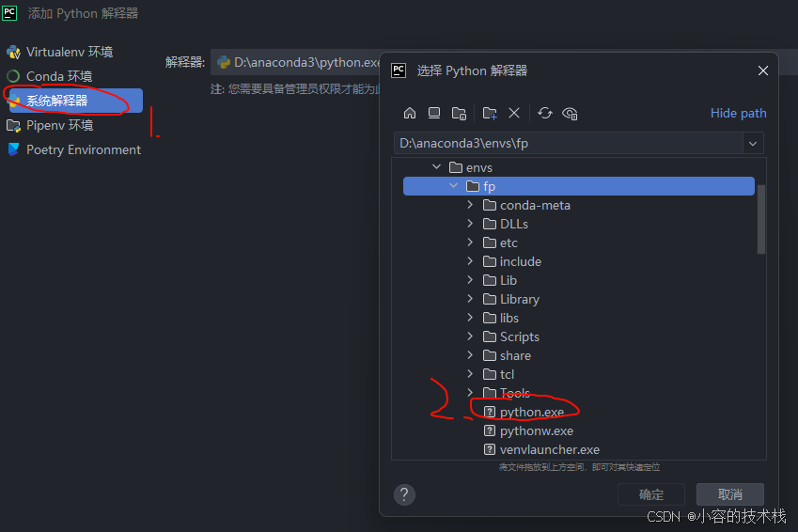Click the 确定 confirm button
Image resolution: width=798 pixels, height=532 pixels.
(651, 494)
